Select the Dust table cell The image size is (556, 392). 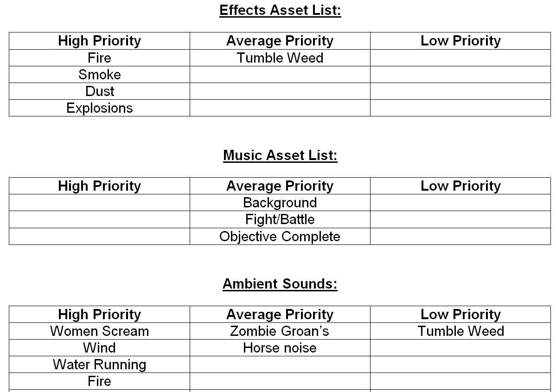coord(99,91)
